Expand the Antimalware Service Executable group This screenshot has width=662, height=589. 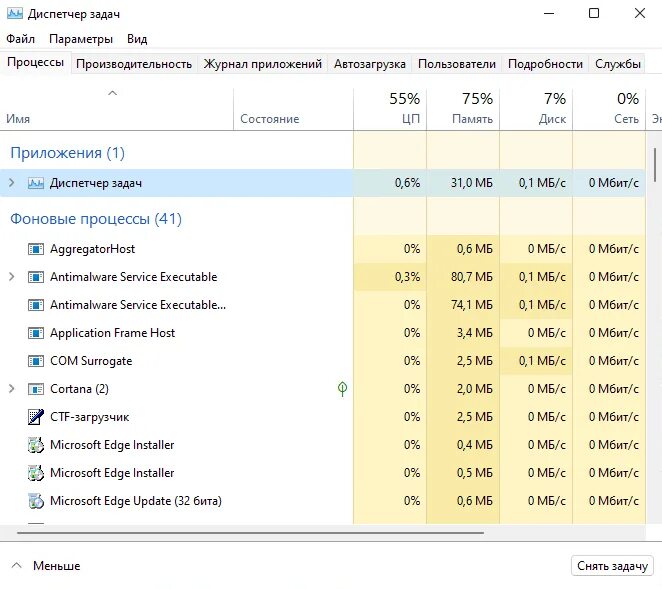pos(12,277)
